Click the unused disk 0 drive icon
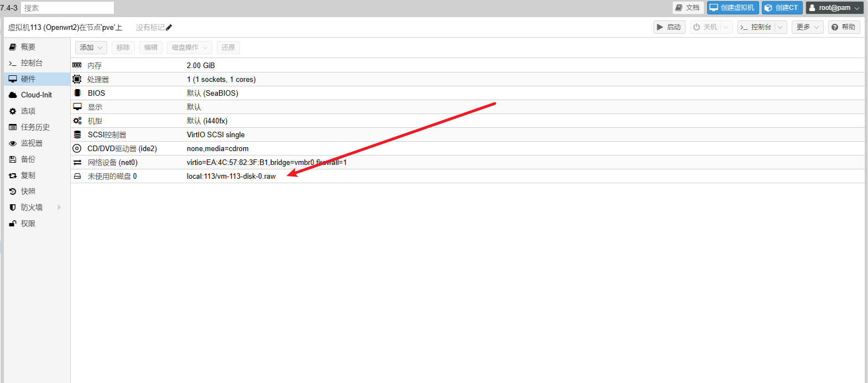868x383 pixels. coord(77,176)
